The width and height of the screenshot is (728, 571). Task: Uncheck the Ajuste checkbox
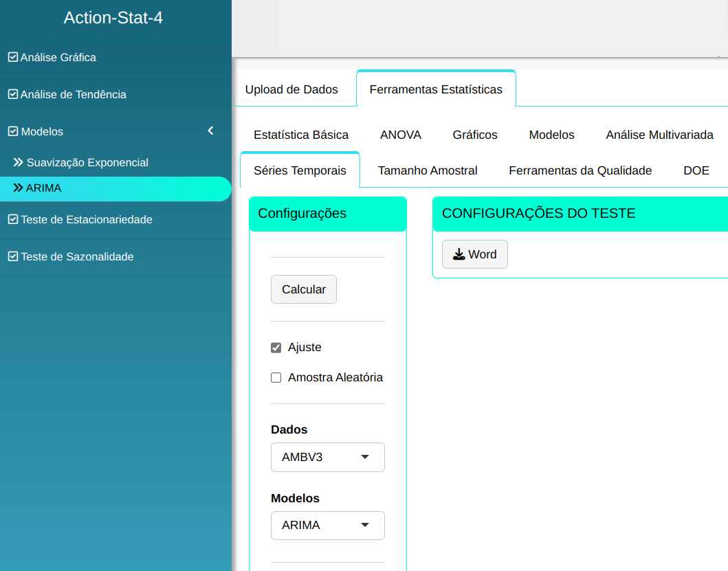point(276,348)
